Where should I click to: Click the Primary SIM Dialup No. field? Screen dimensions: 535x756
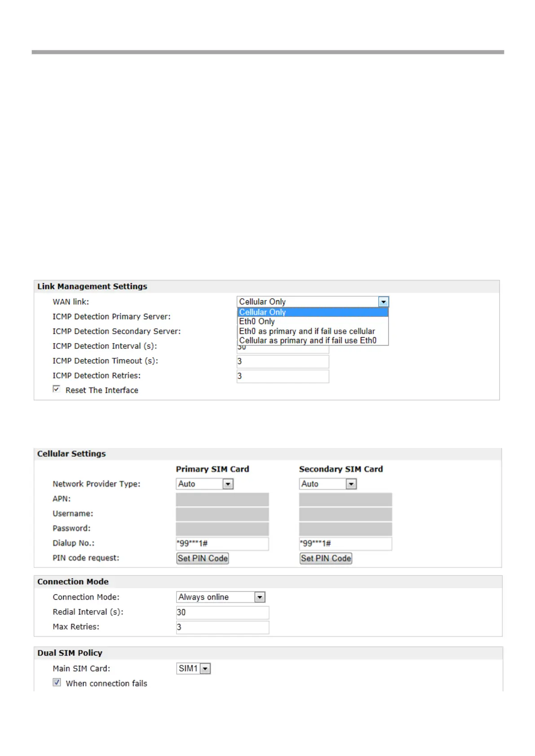click(222, 544)
